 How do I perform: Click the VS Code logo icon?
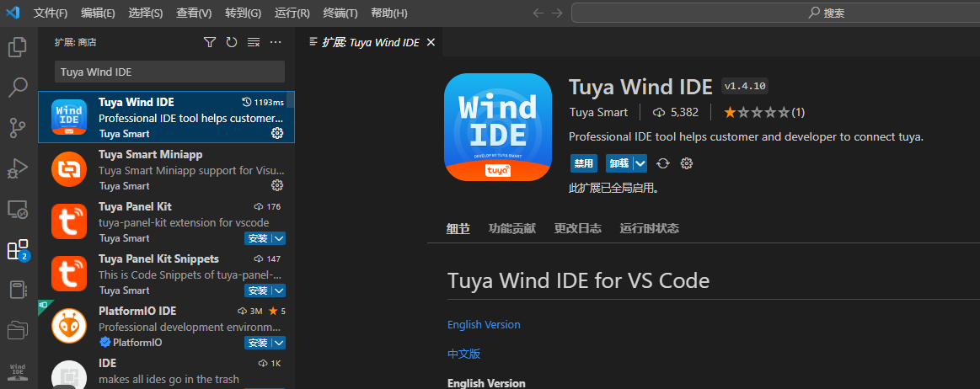pyautogui.click(x=13, y=13)
